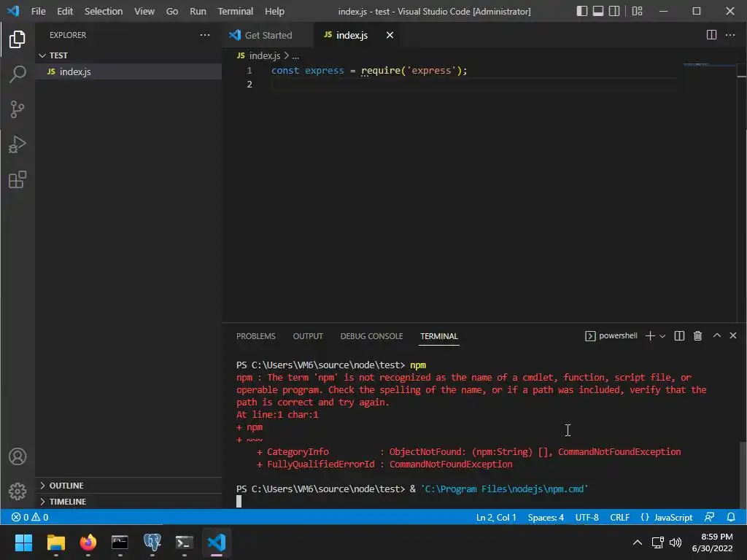
Task: Change indentation via Spaces: 4
Action: coord(546,517)
